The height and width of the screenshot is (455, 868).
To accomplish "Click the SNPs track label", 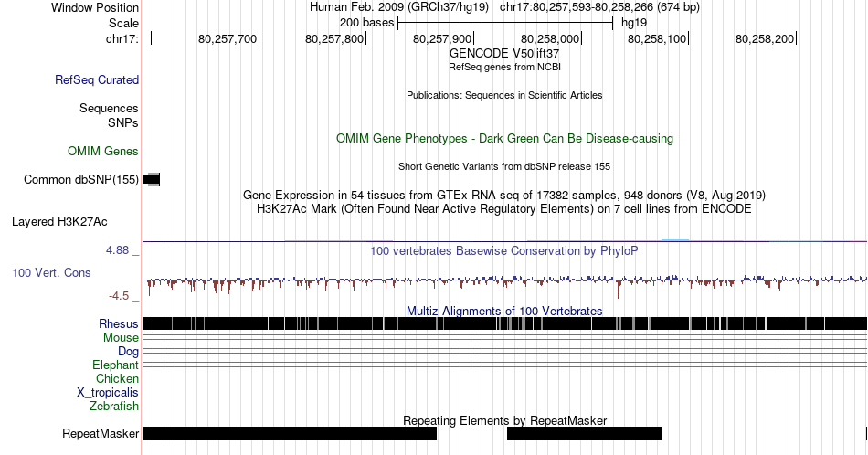I will (123, 122).
